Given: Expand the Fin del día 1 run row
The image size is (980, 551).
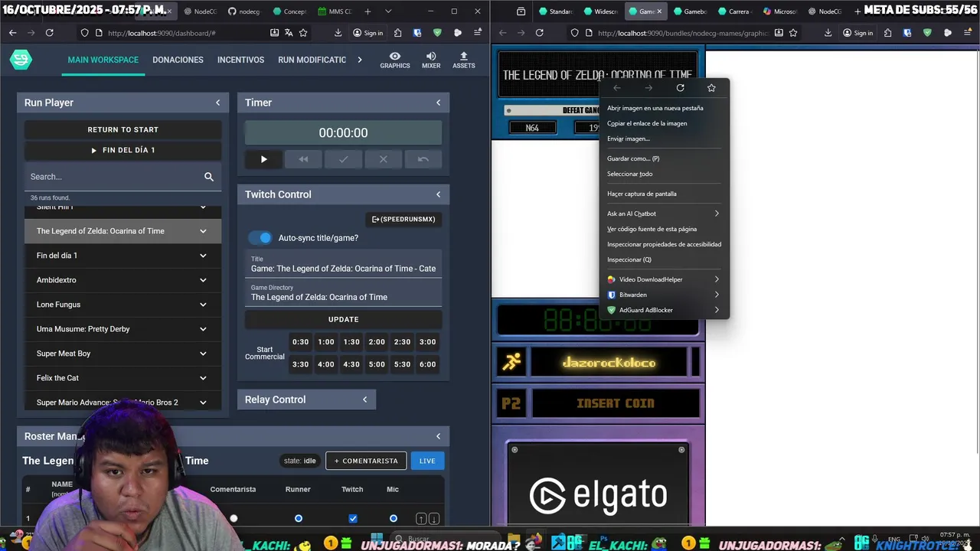Looking at the screenshot, I should pyautogui.click(x=203, y=256).
